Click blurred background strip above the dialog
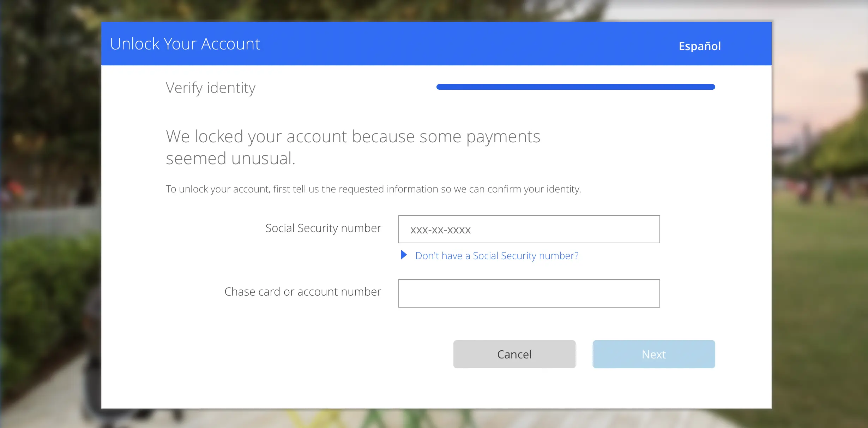The height and width of the screenshot is (428, 868). tap(423, 10)
